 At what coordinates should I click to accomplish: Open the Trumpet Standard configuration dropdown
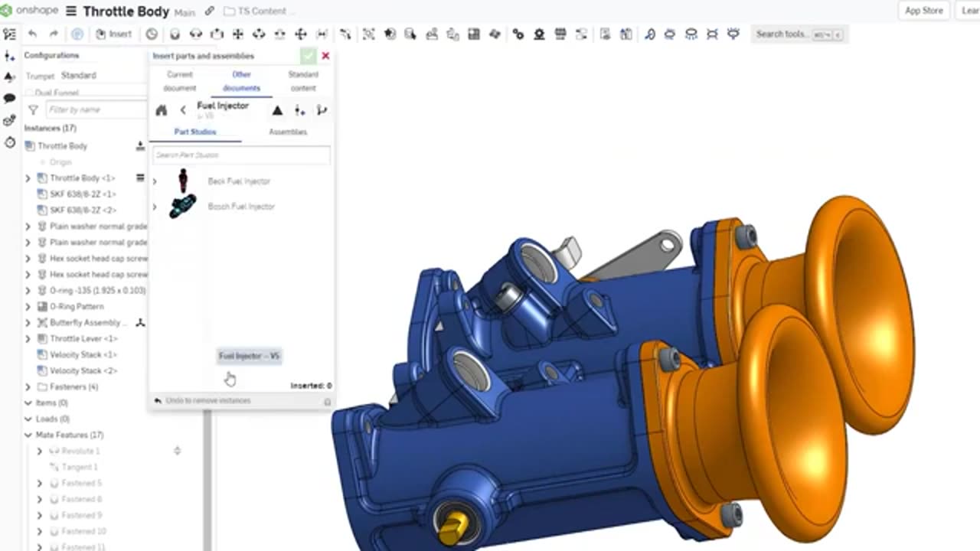click(103, 75)
